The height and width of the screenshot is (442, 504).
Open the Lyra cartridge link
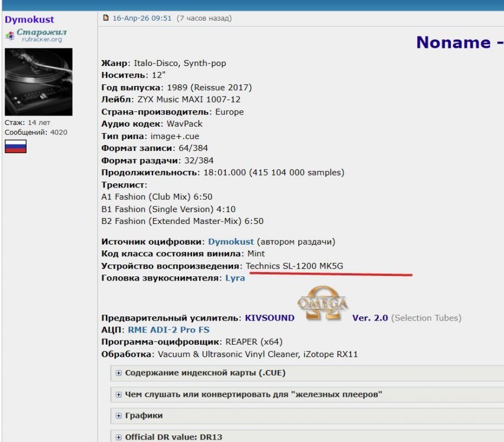[x=235, y=278]
